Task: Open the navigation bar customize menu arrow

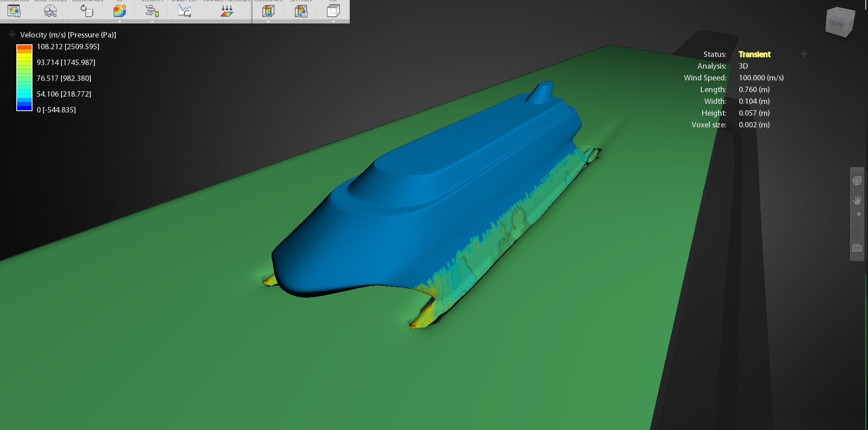Action: 862,258
